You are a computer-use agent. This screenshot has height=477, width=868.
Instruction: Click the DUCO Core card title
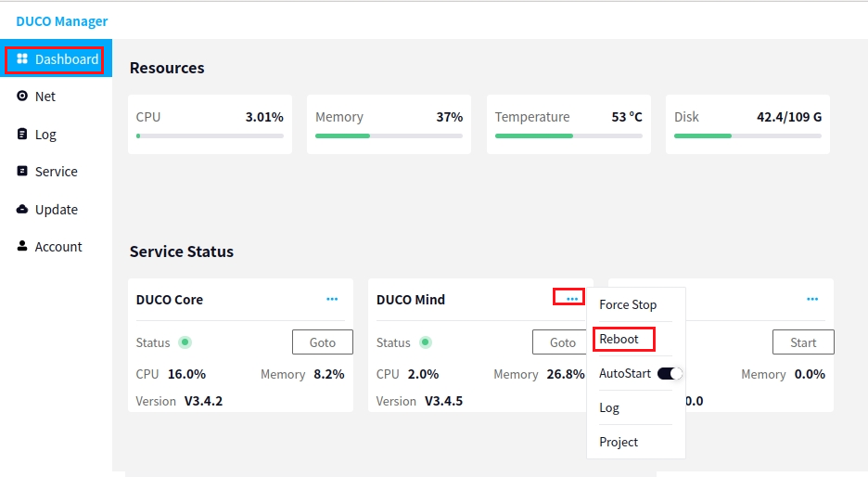click(x=170, y=300)
